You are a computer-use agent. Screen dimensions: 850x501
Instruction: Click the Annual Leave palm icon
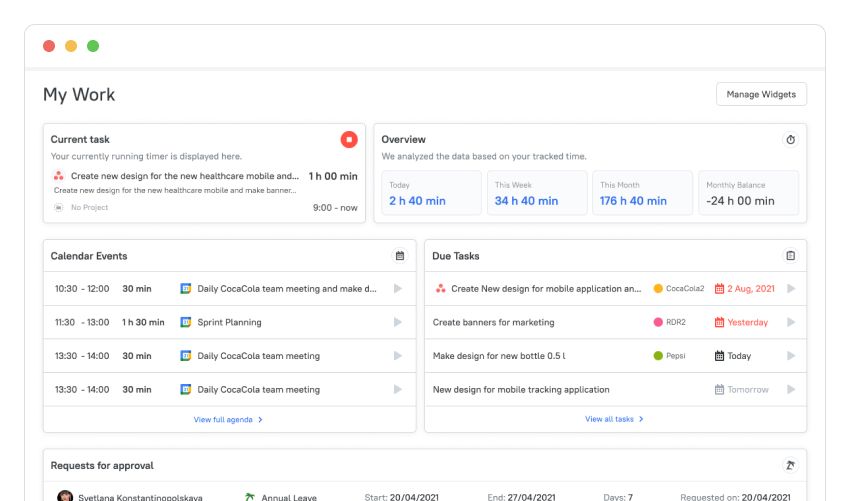click(249, 497)
